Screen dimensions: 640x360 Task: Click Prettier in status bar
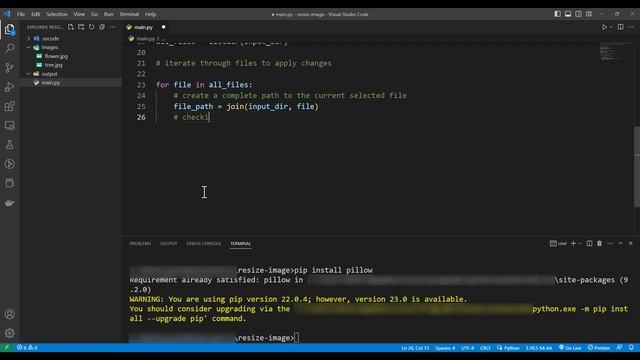coord(599,348)
